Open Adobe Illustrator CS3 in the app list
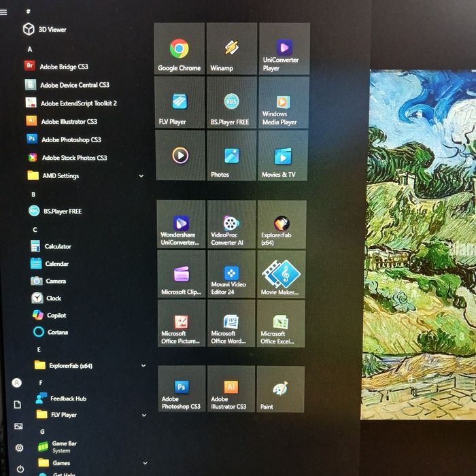 click(62, 122)
